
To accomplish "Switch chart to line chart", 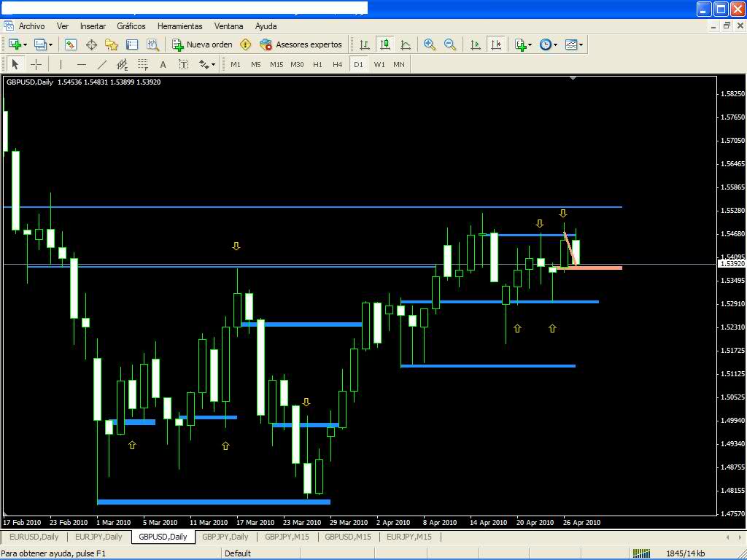I will click(406, 44).
